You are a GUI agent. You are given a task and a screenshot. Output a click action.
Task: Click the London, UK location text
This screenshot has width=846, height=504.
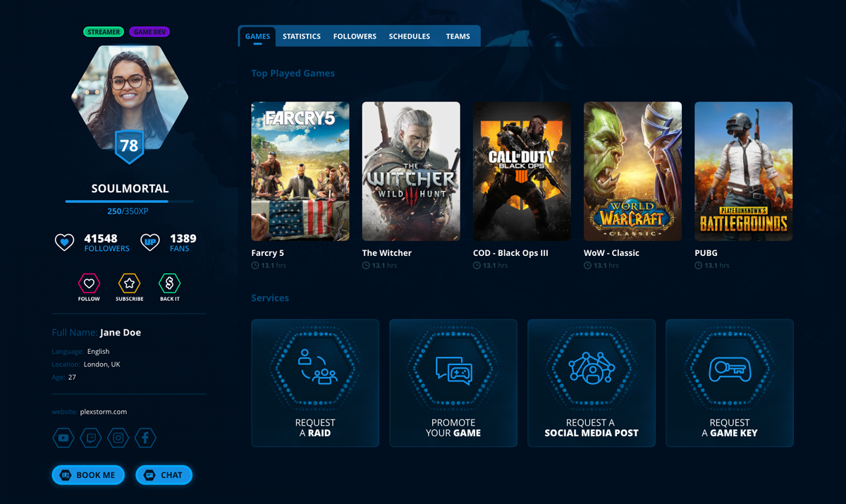coord(102,364)
